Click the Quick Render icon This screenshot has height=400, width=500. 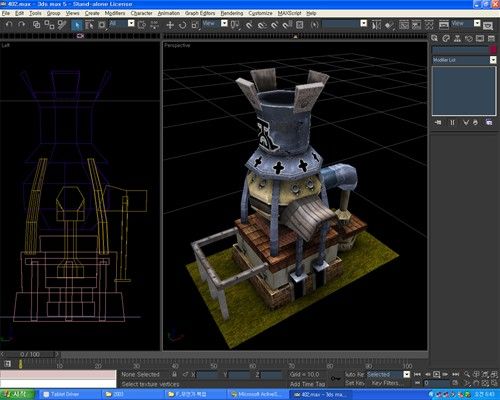click(488, 25)
